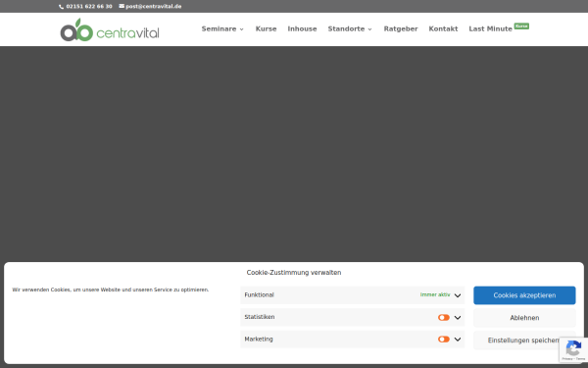The height and width of the screenshot is (368, 588).
Task: Open post@centravital.de email link
Action: (x=154, y=7)
